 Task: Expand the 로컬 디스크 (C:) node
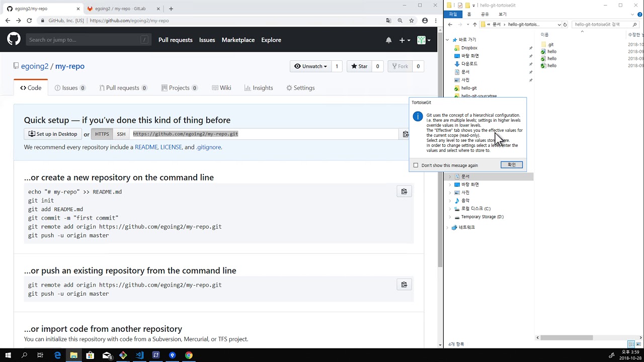click(x=450, y=209)
